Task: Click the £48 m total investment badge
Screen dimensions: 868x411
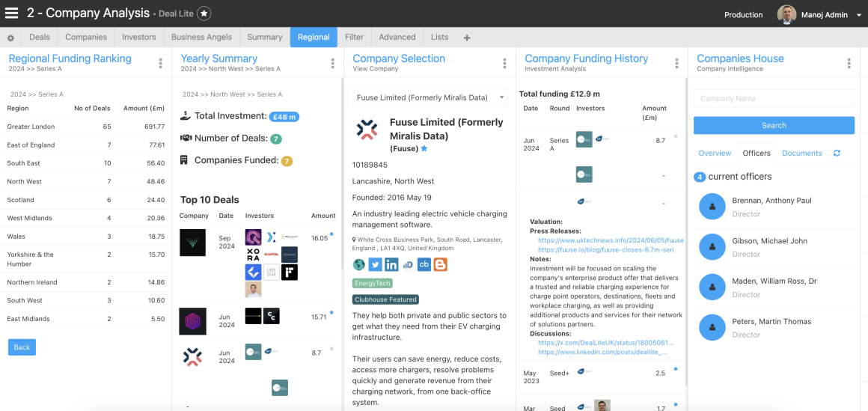Action: pyautogui.click(x=284, y=117)
